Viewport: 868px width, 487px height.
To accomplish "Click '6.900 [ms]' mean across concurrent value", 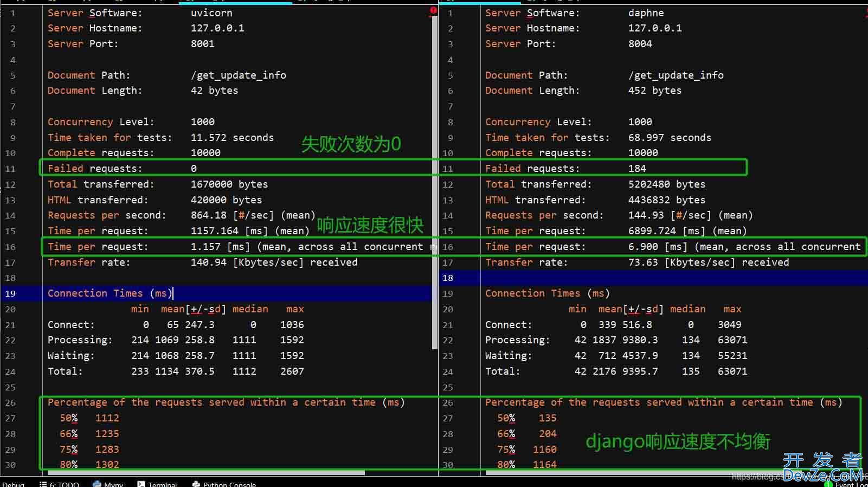I will [x=658, y=247].
